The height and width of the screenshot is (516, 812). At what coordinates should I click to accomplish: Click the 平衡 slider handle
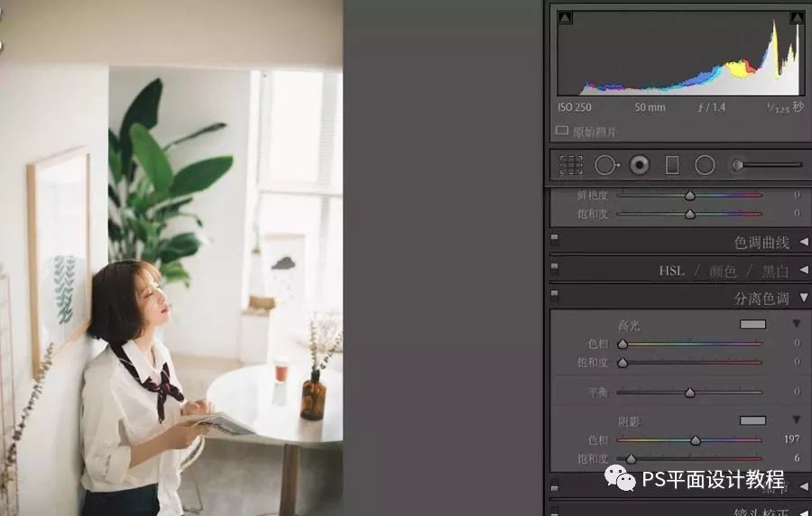pos(690,392)
